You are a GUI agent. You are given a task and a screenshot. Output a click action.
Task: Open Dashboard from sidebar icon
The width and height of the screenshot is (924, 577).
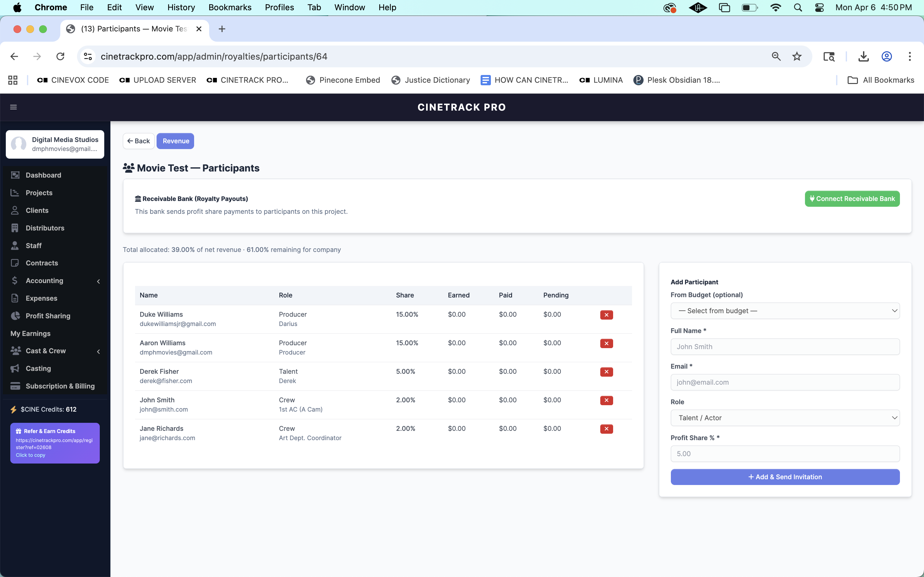pos(15,175)
